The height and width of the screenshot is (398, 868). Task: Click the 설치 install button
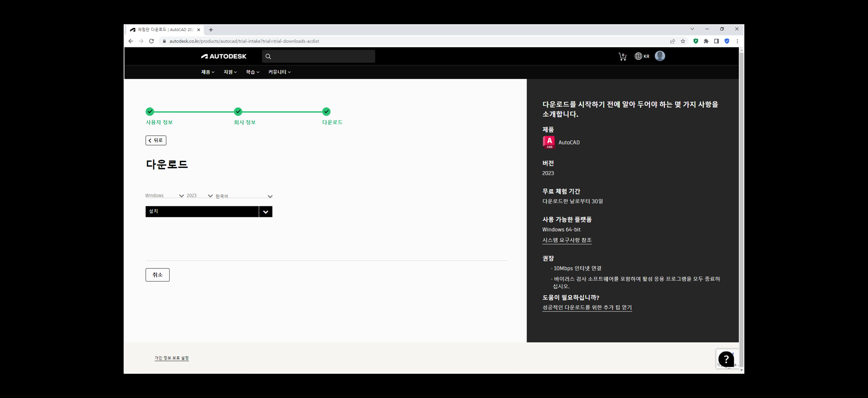[202, 212]
